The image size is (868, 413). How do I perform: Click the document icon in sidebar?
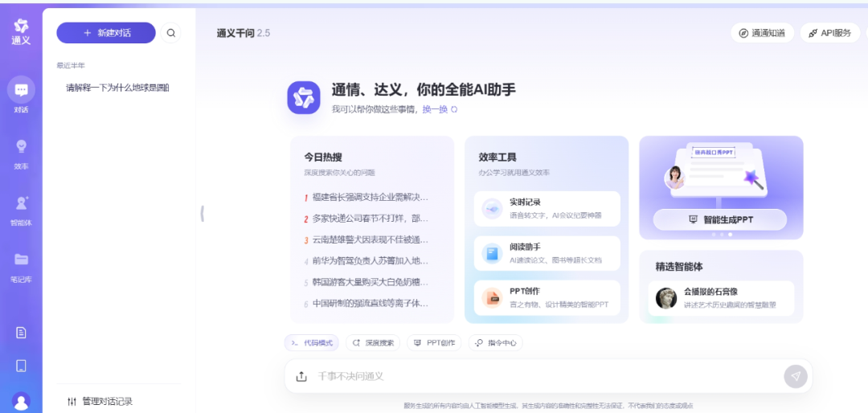pyautogui.click(x=21, y=333)
